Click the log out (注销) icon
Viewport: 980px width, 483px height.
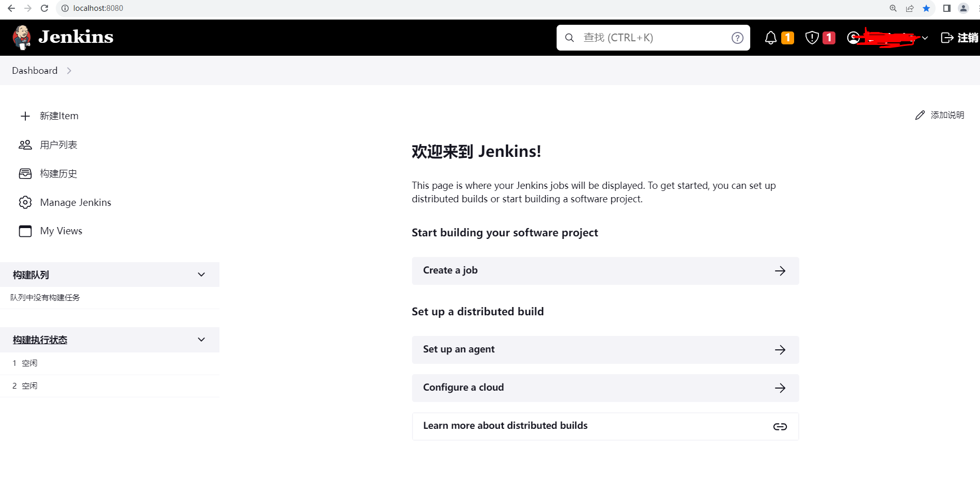(x=947, y=38)
